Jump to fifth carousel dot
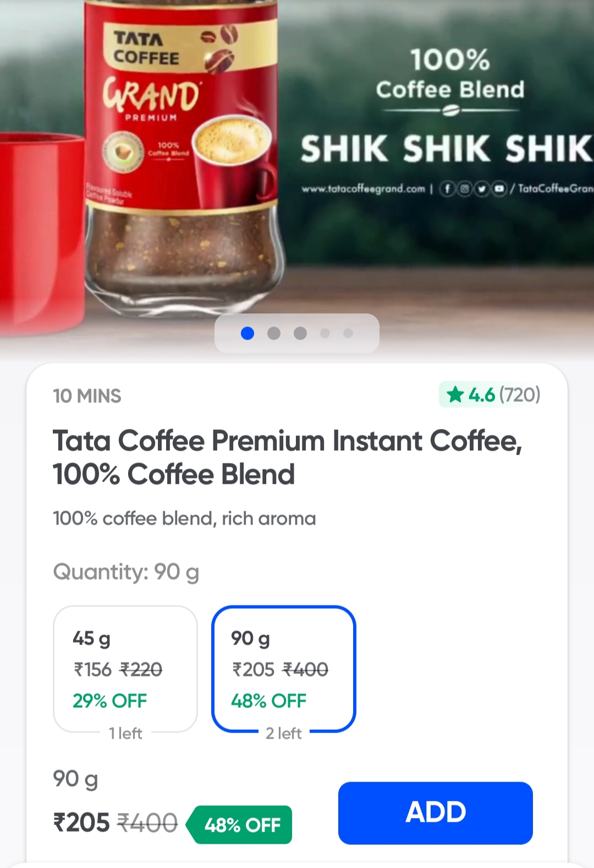This screenshot has width=594, height=868. [x=348, y=333]
